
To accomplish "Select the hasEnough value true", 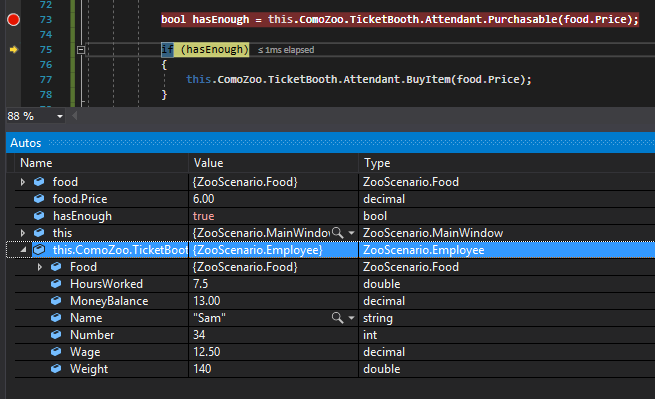I will pyautogui.click(x=203, y=216).
